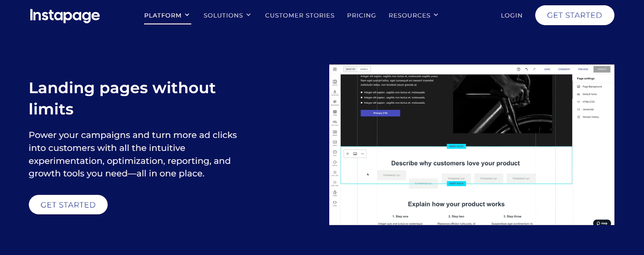Screen dimensions: 644x255
Task: Click the undo arrow in editor toolbar
Action: tap(526, 69)
